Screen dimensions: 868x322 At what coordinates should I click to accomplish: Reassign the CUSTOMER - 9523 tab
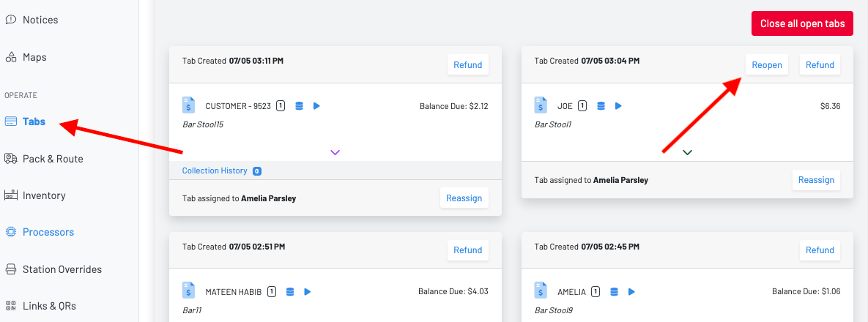coord(464,198)
